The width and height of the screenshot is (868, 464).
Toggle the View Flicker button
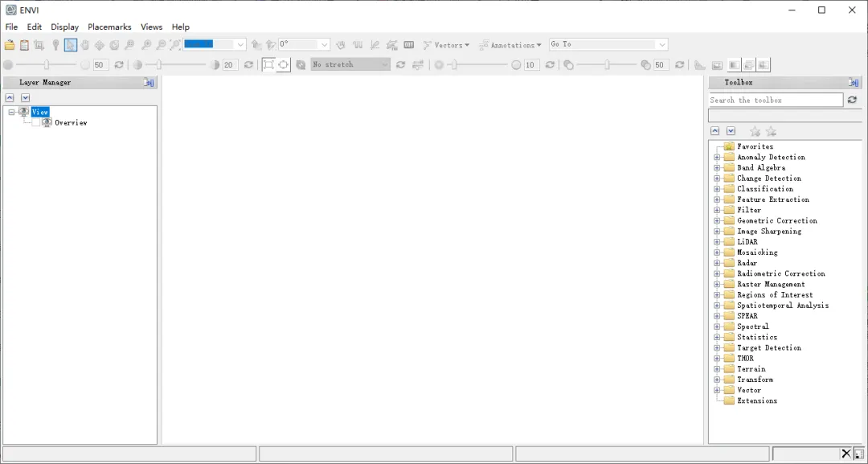tap(748, 65)
